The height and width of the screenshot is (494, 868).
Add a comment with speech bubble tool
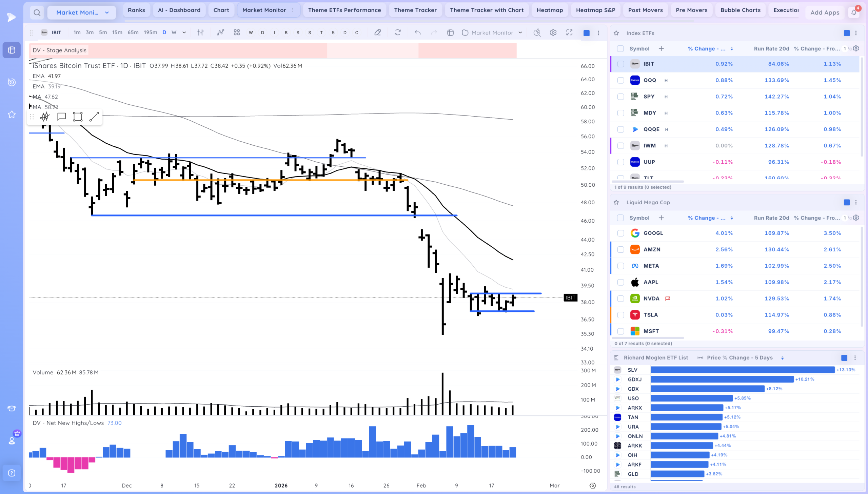point(61,117)
